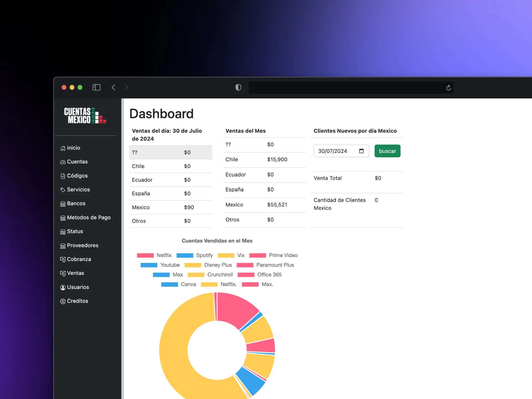The image size is (532, 399).
Task: Click the Cobranza cash icon
Action: click(x=63, y=259)
